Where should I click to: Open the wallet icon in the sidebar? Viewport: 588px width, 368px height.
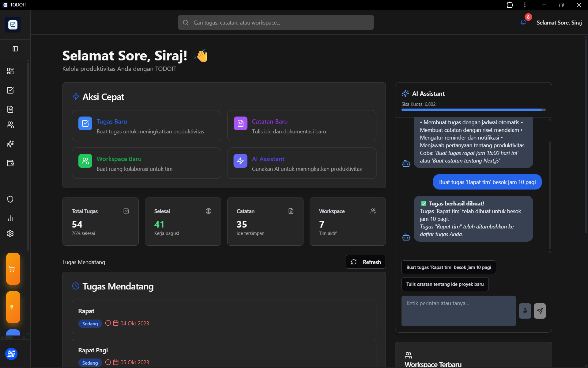[x=10, y=163]
